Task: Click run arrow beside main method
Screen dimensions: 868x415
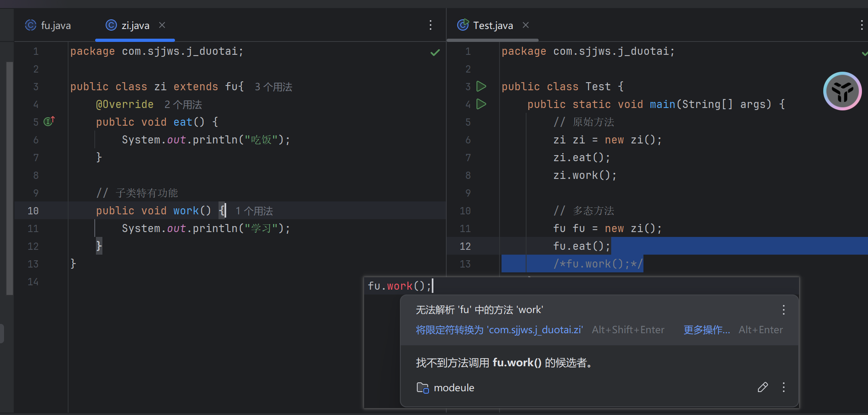Action: [x=481, y=104]
